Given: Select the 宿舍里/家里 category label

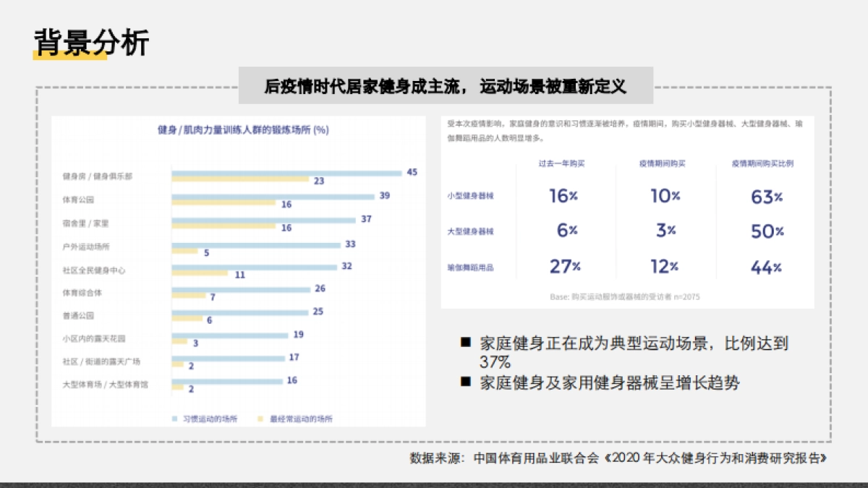Looking at the screenshot, I should [x=86, y=223].
